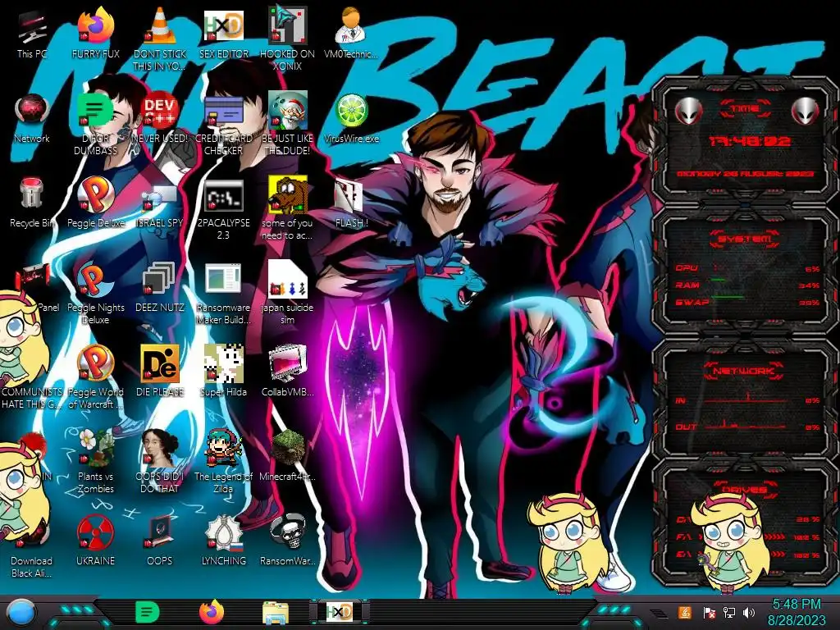The height and width of the screenshot is (630, 840).
Task: Select the ISRAEL SPY shortcut
Action: tap(160, 195)
